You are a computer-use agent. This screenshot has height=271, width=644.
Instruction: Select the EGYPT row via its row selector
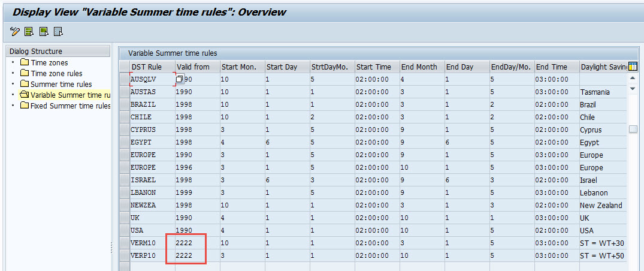(124, 142)
